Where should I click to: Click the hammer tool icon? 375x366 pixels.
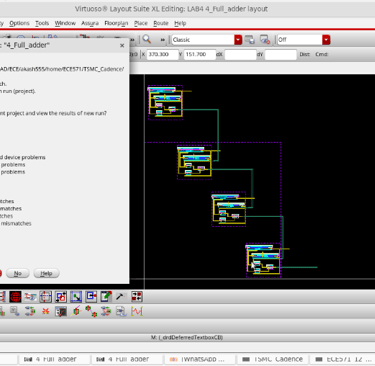(120, 296)
